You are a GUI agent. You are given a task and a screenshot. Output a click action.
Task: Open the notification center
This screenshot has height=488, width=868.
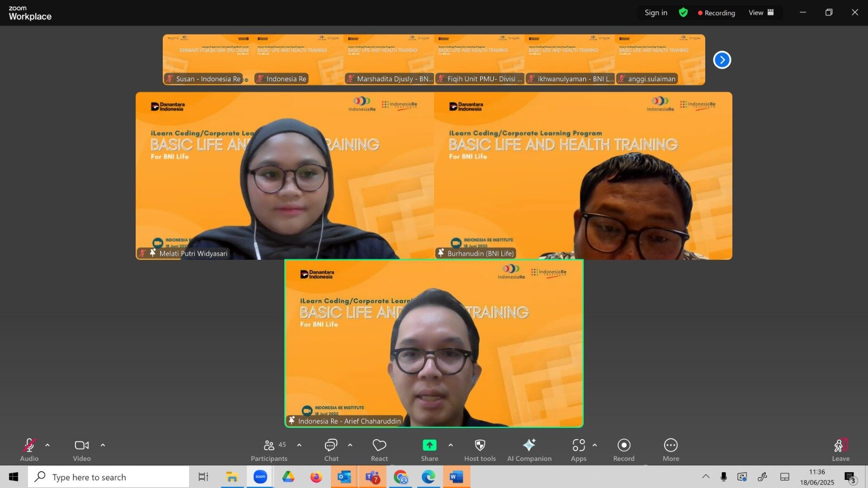(850, 477)
